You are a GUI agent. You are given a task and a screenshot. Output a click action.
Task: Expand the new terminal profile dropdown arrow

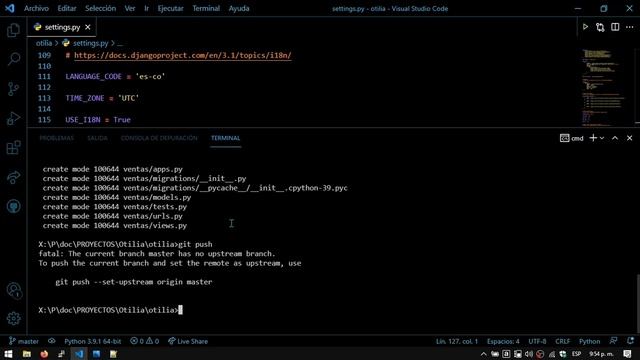(602, 138)
